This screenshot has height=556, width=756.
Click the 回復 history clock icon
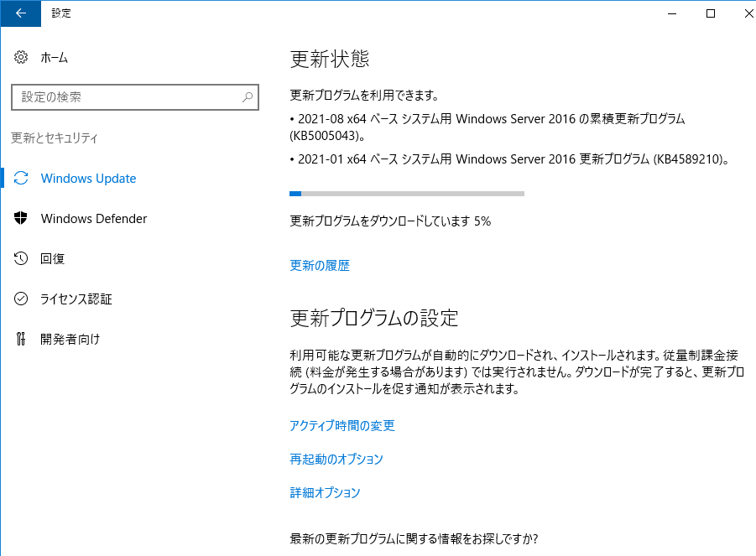[21, 259]
